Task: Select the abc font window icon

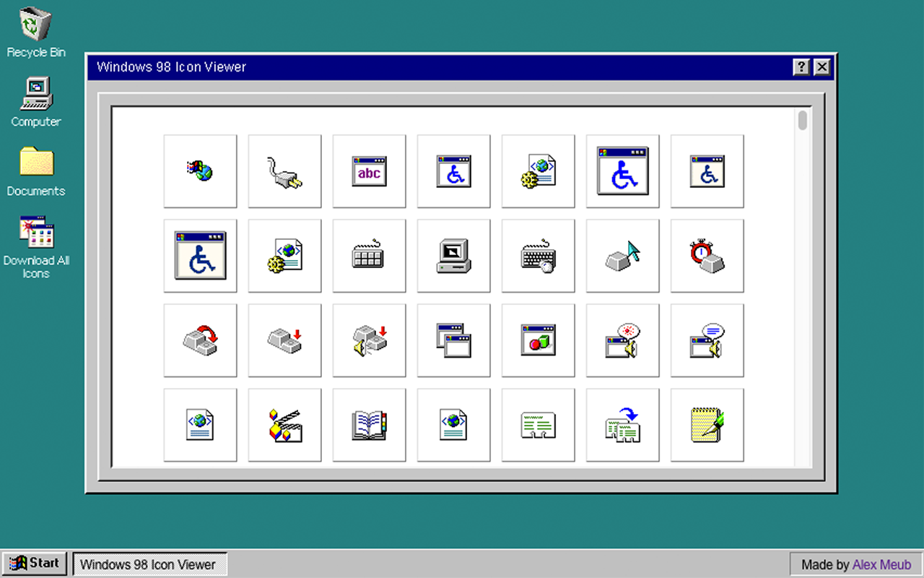Action: (369, 171)
